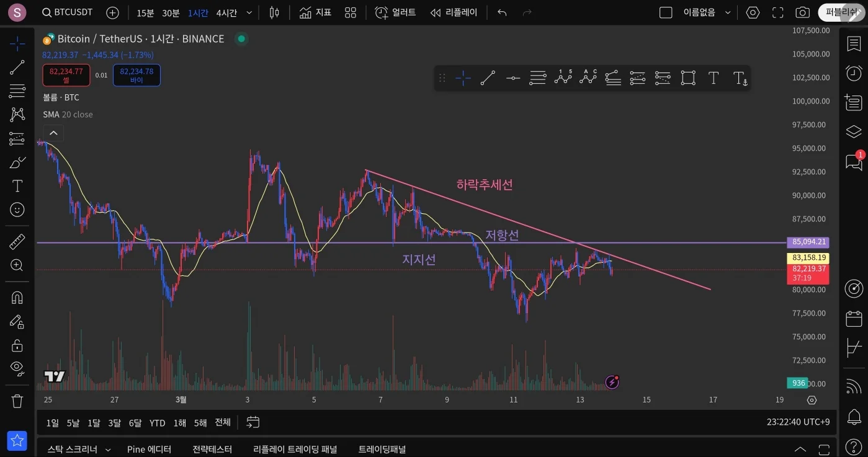Open chart settings hexagon icon
Viewport: 868px width, 457px height.
pos(753,12)
